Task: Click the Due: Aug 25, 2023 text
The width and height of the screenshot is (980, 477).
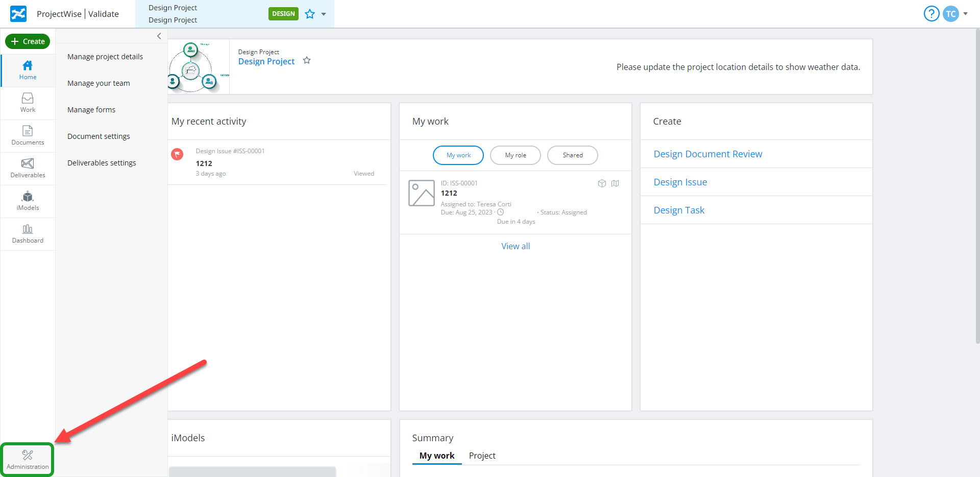Action: coord(467,212)
